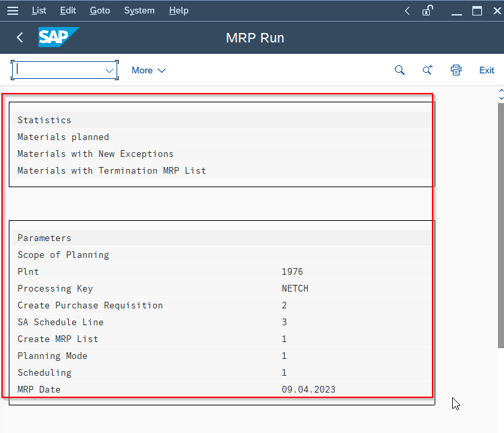The image size is (504, 433).
Task: Click SA Schedule Line value 3
Action: point(284,322)
